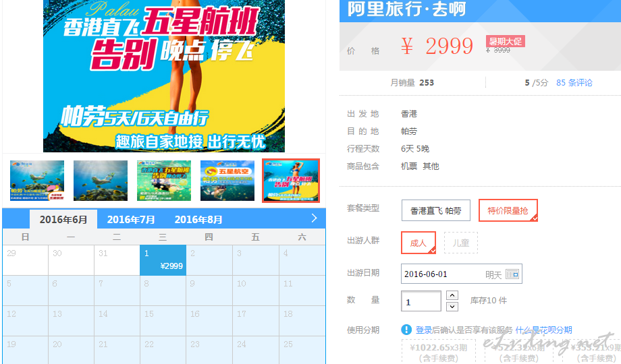Select June 15 in the calendar
621x364 pixels.
coord(163,321)
